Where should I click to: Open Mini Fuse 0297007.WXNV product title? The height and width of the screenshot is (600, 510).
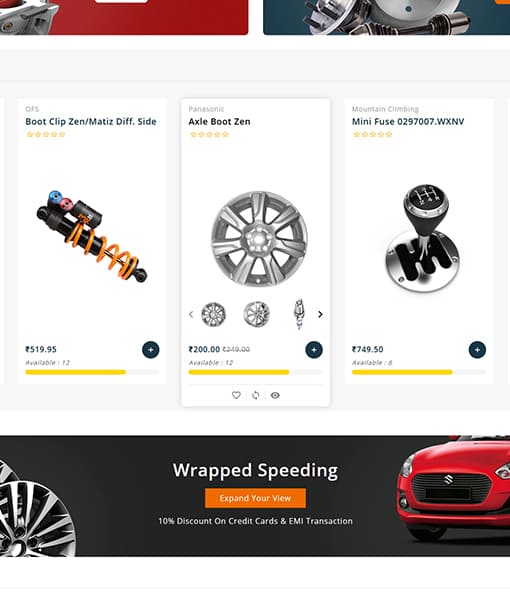click(x=408, y=121)
